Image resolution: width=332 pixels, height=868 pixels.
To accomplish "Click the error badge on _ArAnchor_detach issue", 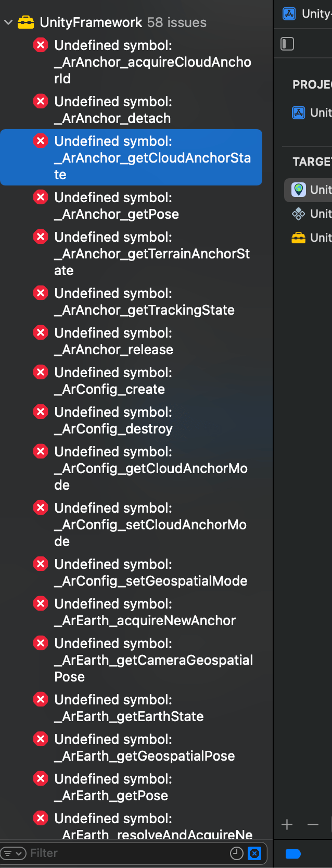I will tap(41, 101).
